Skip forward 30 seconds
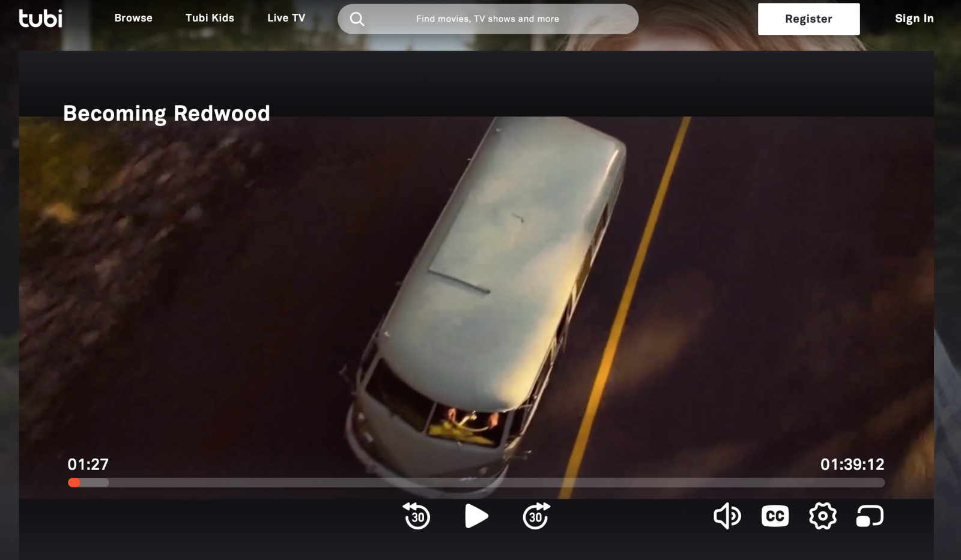Viewport: 961px width, 560px height. (x=536, y=516)
